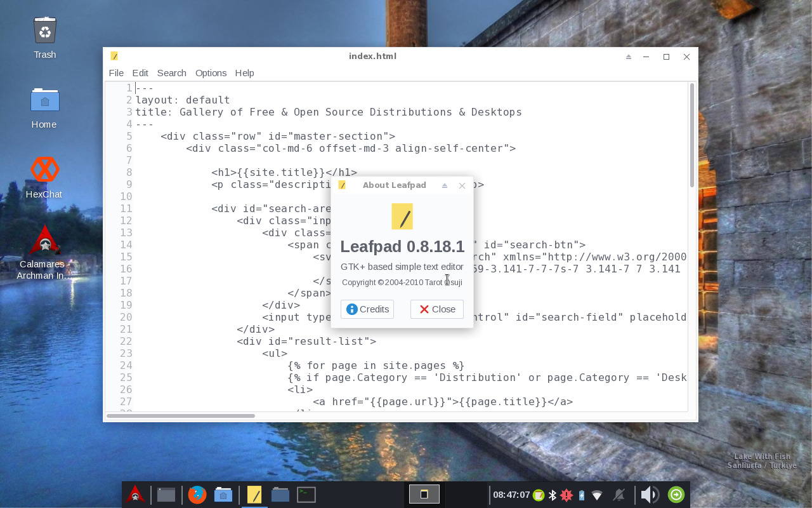Select the Leafpad icon in the taskbar
The width and height of the screenshot is (812, 508).
coord(254,494)
